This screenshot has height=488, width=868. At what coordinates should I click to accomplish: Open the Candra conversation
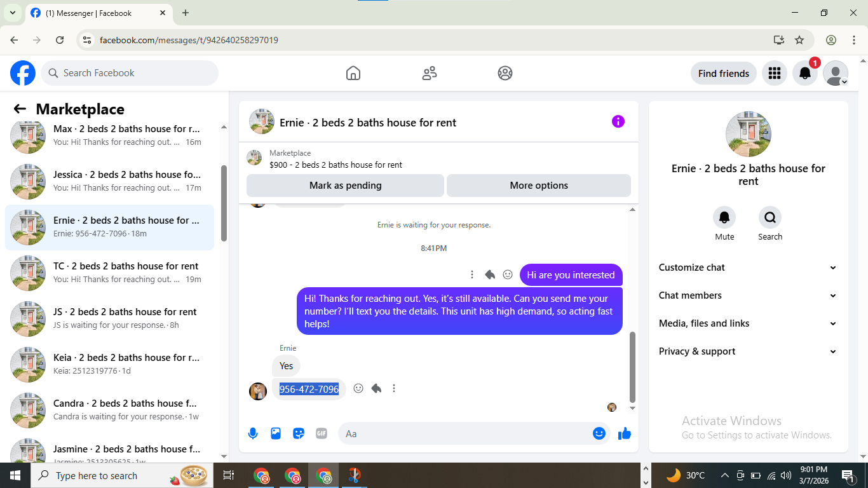(109, 410)
